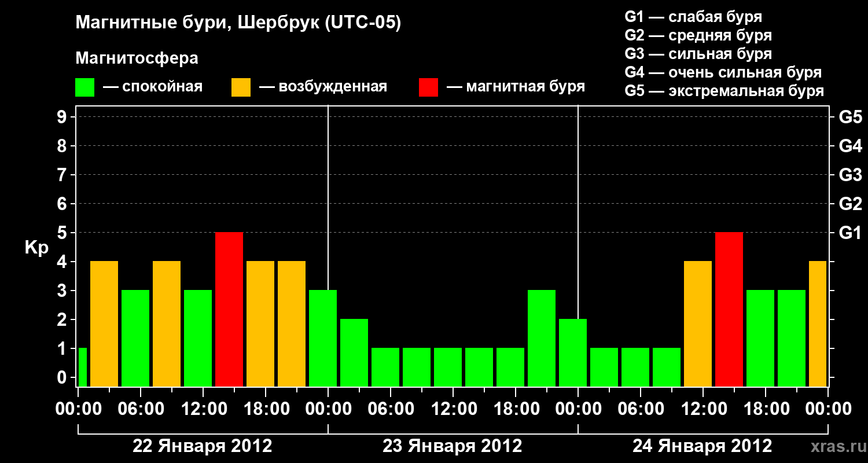Image resolution: width=868 pixels, height=463 pixels.
Task: Click the 00:00 label at chart's far right
Action: coord(828,409)
